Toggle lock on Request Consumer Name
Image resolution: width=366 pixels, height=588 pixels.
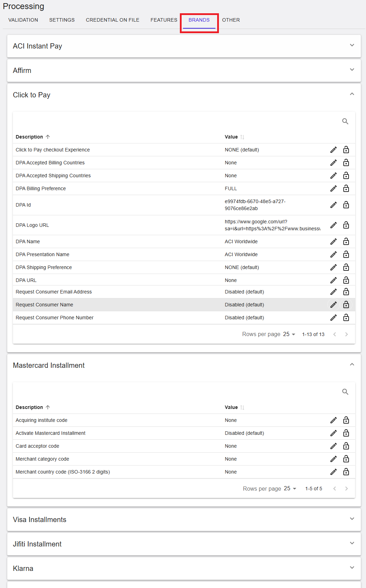click(346, 305)
